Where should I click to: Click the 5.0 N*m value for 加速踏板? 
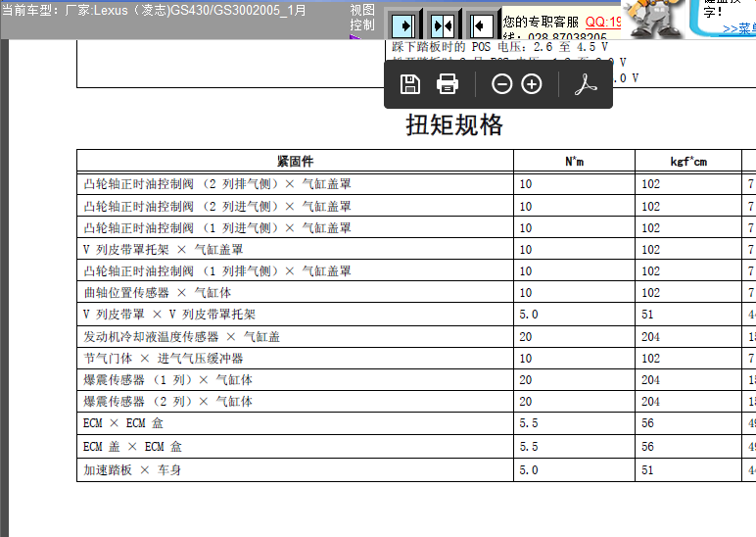(529, 470)
